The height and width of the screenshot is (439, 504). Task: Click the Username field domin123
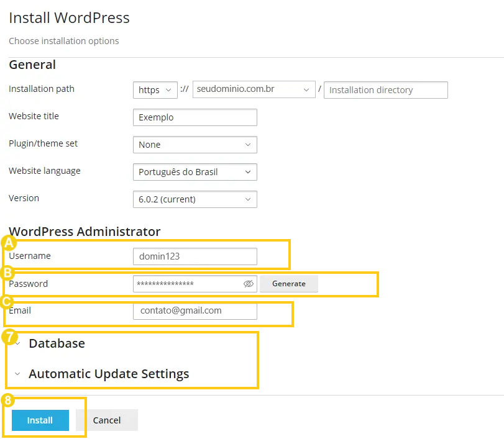click(x=195, y=256)
